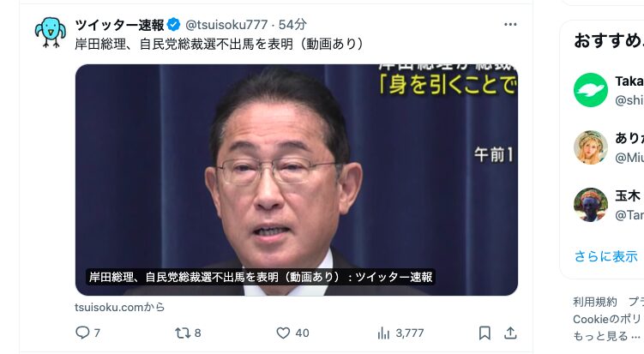Visit the tsuisoku.comから source link
The height and width of the screenshot is (354, 644).
(x=119, y=307)
